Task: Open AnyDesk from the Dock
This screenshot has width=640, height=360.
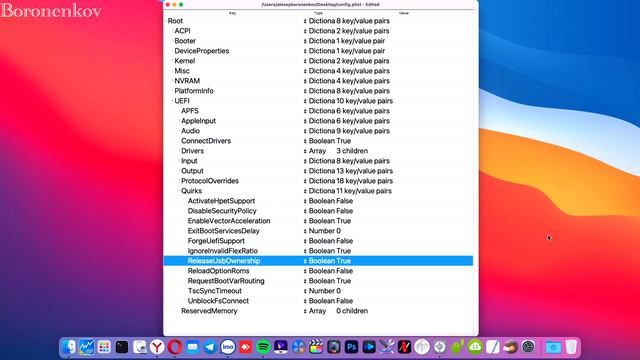Action: (245, 347)
